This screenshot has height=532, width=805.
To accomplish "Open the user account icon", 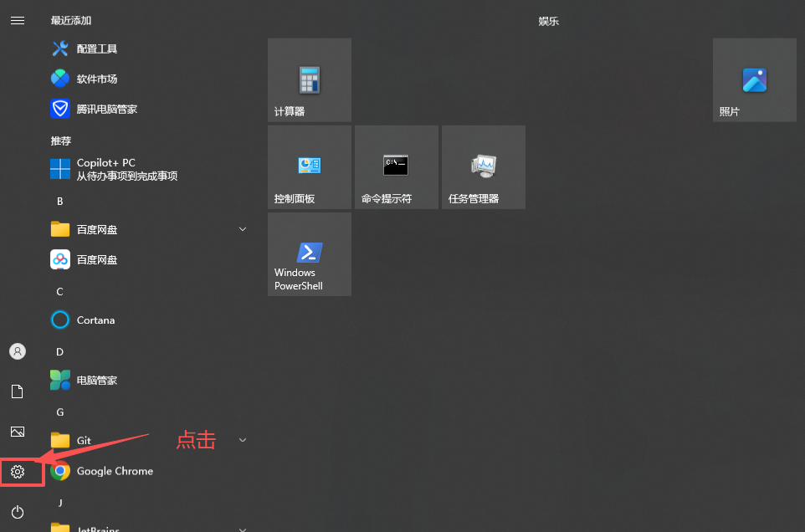I will coord(18,351).
